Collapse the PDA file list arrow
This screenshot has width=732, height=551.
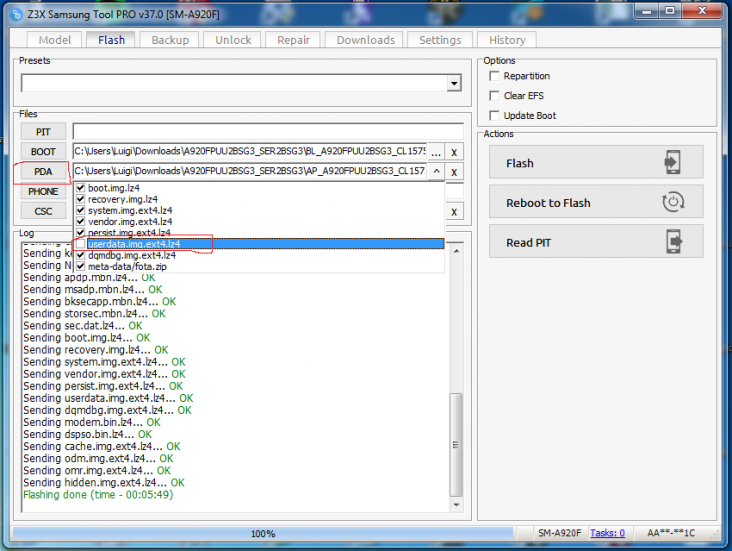[x=436, y=171]
